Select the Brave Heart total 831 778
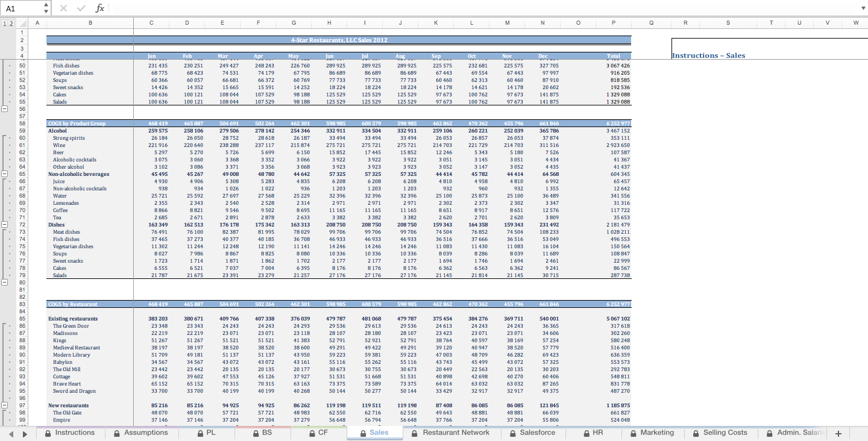Viewport: 868px width, 441px height. coord(620,384)
